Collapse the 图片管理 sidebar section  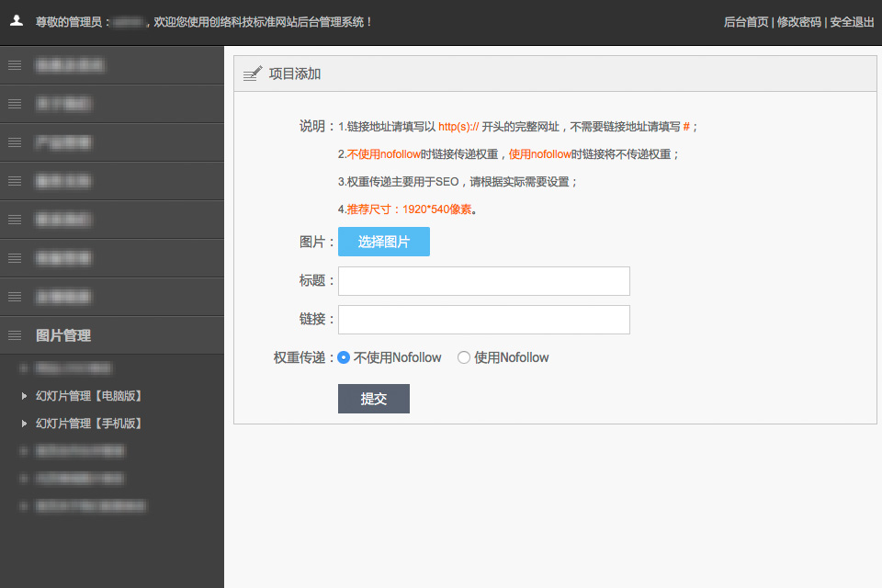tap(63, 335)
